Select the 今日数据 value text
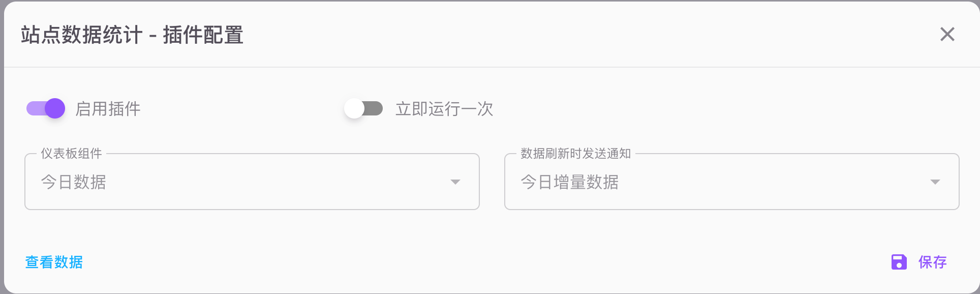This screenshot has width=980, height=294. pos(74,182)
